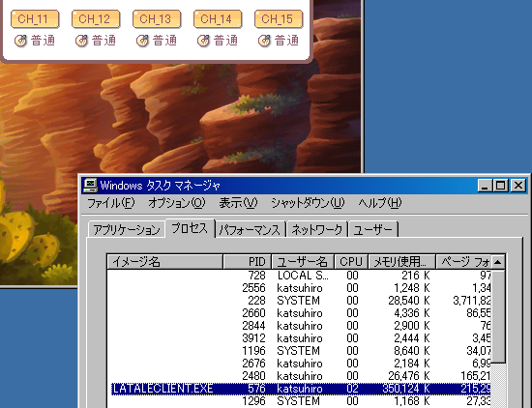Viewport: 532px width, 408px height.
Task: Click LOCAL S... user name cell
Action: pos(303,276)
